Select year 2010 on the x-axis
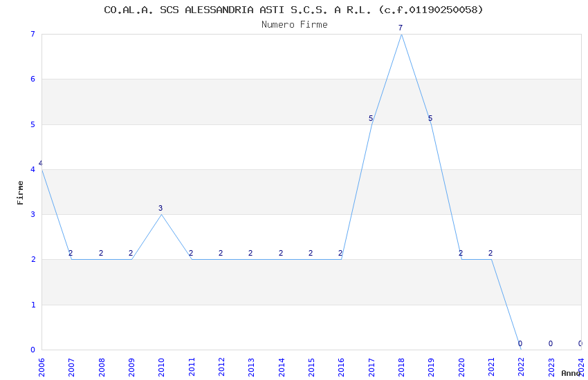This screenshot has height=380, width=588. pyautogui.click(x=161, y=367)
